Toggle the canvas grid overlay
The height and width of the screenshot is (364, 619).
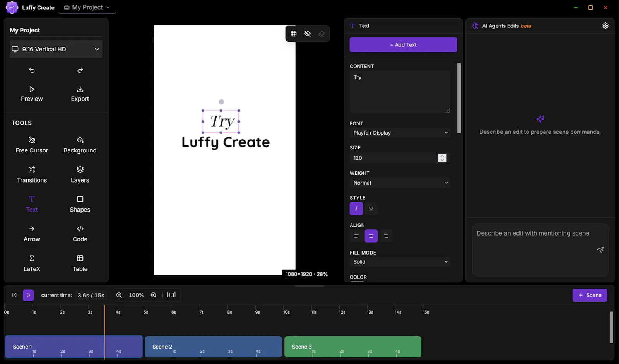[x=294, y=34]
